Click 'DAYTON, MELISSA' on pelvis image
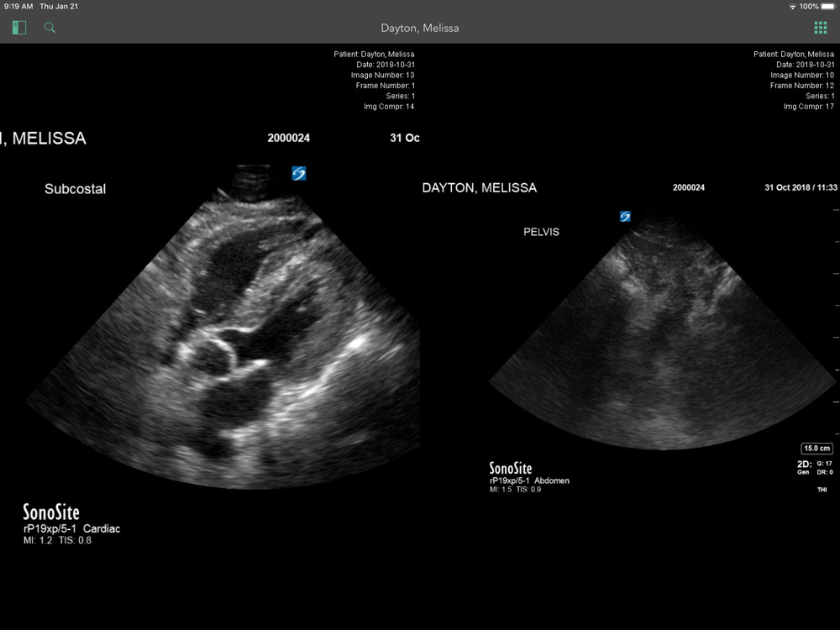 click(x=480, y=188)
